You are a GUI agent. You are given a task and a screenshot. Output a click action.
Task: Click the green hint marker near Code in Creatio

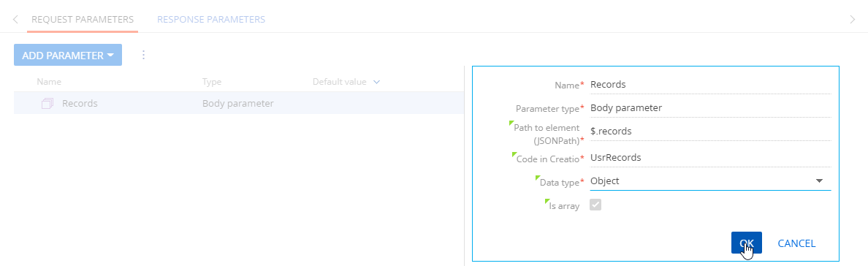[x=514, y=155]
